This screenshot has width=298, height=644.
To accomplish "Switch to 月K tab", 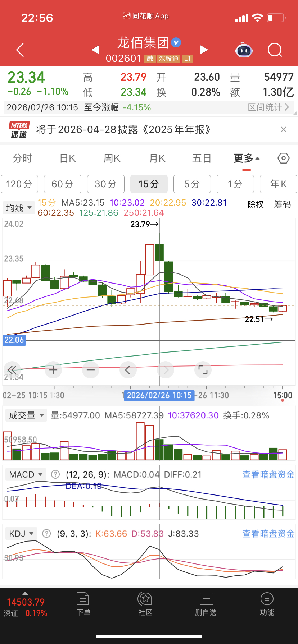I will (x=157, y=158).
